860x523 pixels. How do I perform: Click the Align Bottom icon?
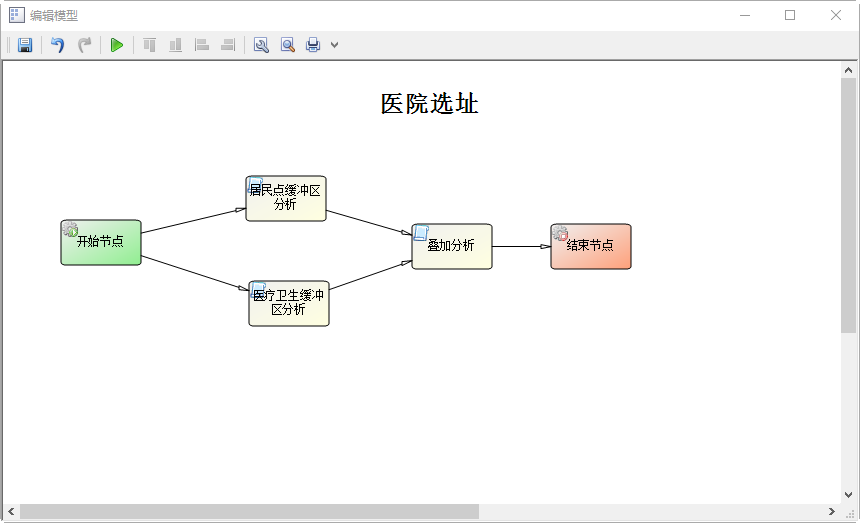click(x=176, y=45)
